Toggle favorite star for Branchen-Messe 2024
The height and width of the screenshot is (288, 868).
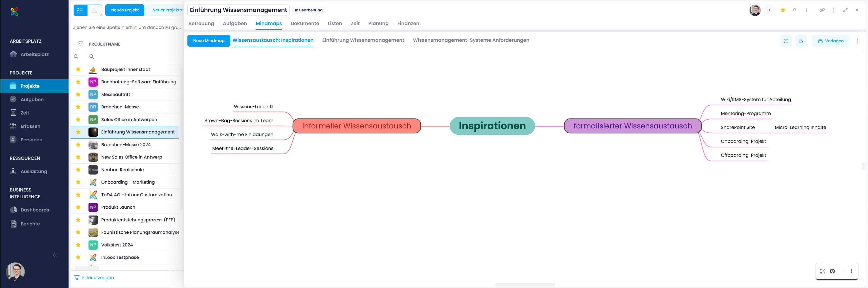coord(78,144)
